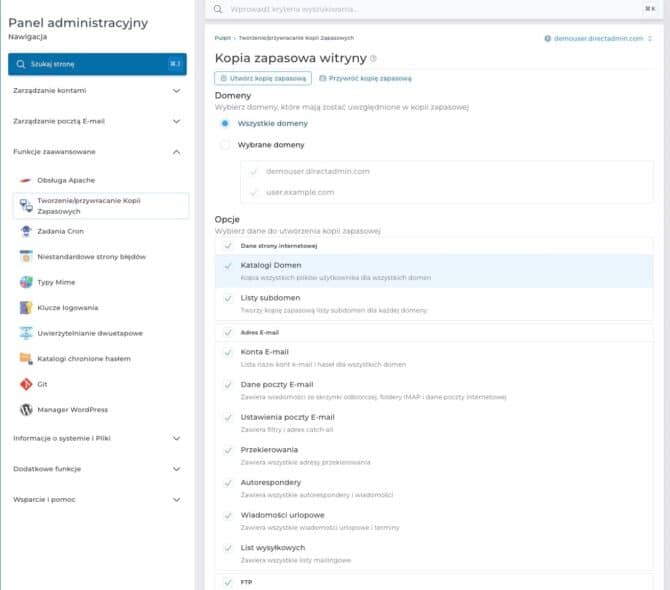
Task: Select the Wybrane domeny radio button
Action: (225, 145)
